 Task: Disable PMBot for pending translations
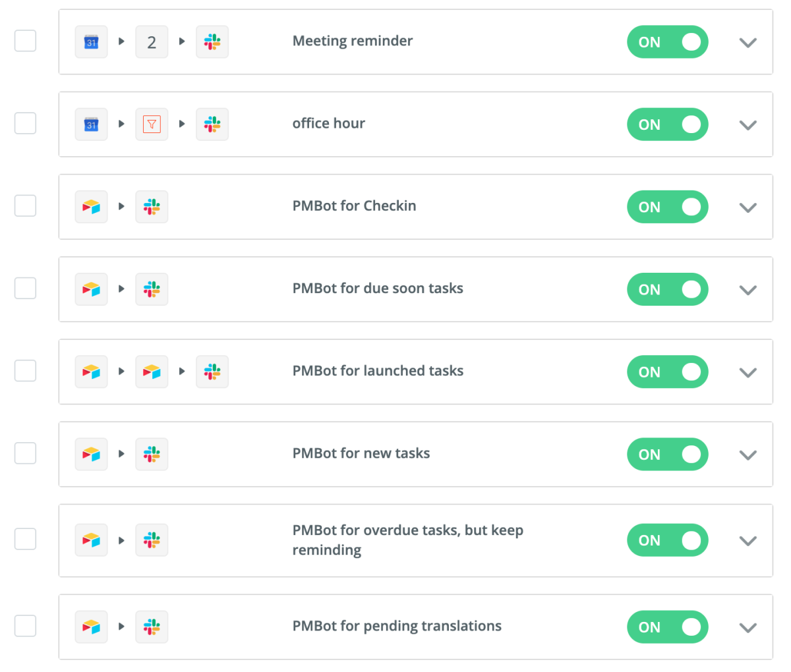pos(667,627)
